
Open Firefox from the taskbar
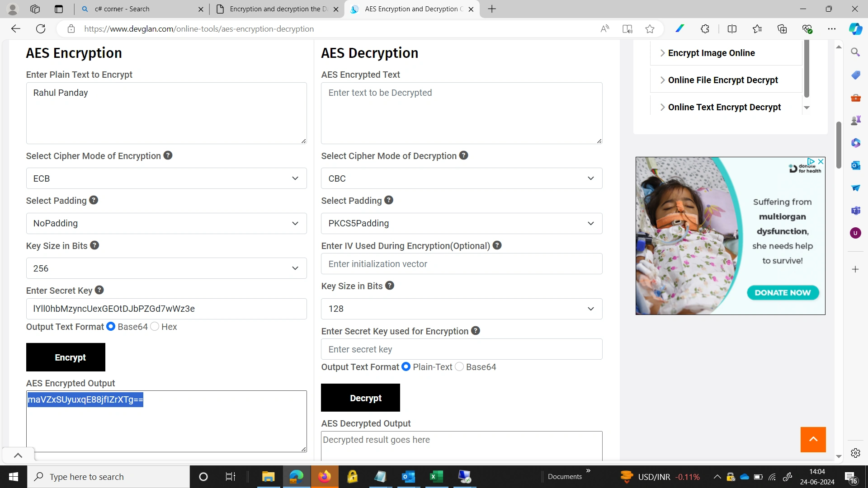[x=324, y=477]
